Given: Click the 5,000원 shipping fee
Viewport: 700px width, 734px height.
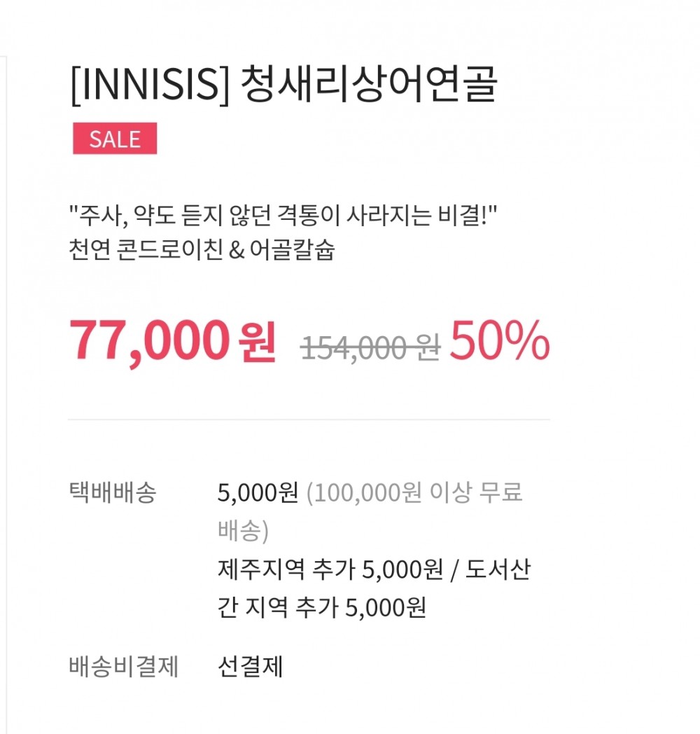Looking at the screenshot, I should (x=258, y=492).
